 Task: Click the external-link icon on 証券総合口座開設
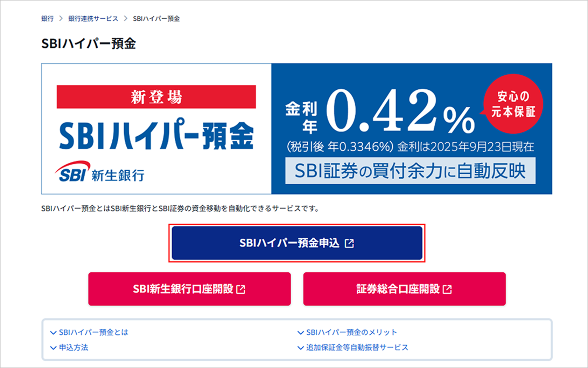coord(447,289)
